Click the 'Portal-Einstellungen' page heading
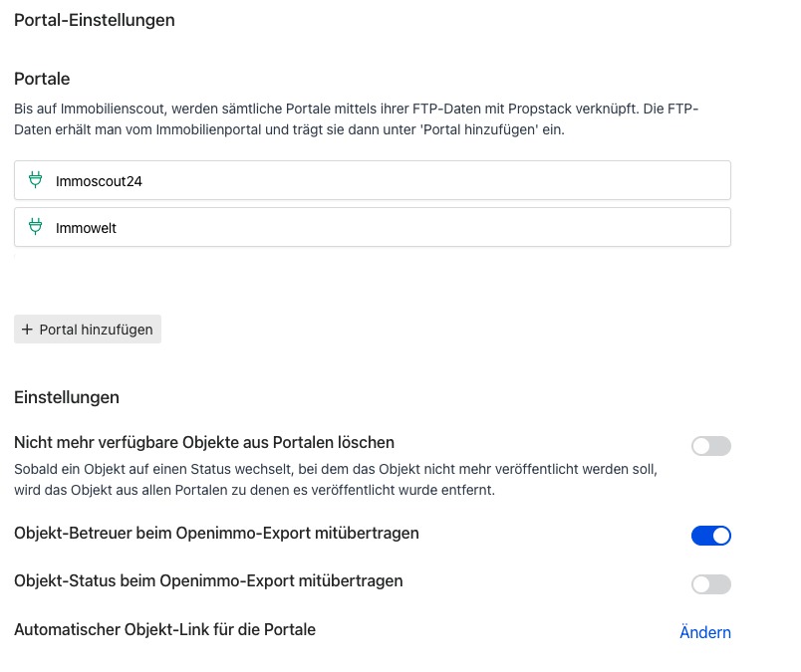Viewport: 801px width, 672px height. point(95,20)
